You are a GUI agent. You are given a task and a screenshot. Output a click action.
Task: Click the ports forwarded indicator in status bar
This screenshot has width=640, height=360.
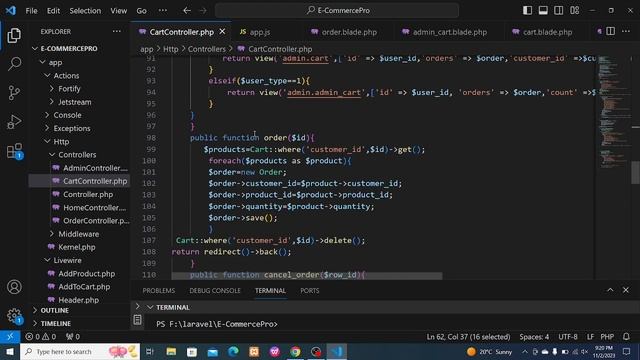point(73,337)
